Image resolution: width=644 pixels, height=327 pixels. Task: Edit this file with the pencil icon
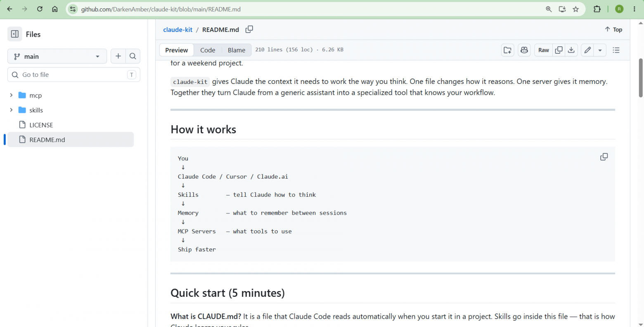click(588, 50)
